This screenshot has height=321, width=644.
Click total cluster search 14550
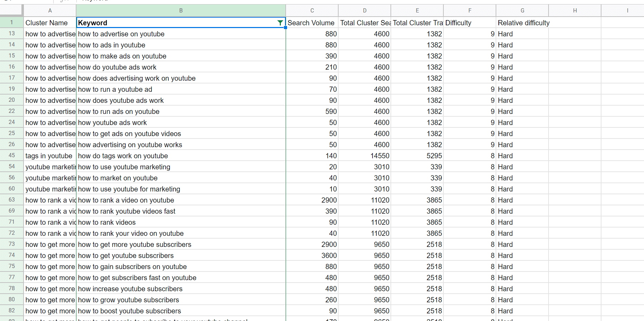pos(365,156)
